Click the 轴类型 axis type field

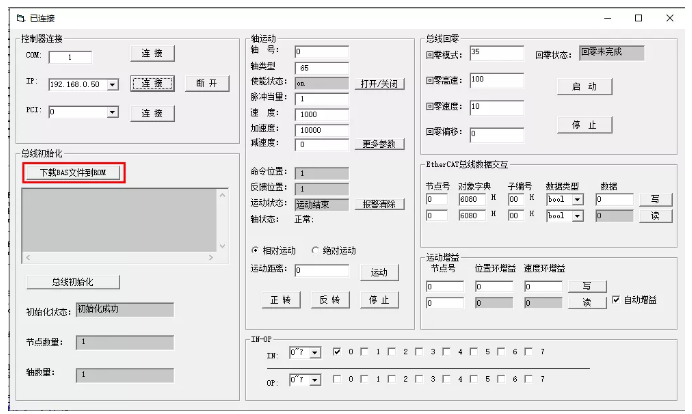coord(322,68)
